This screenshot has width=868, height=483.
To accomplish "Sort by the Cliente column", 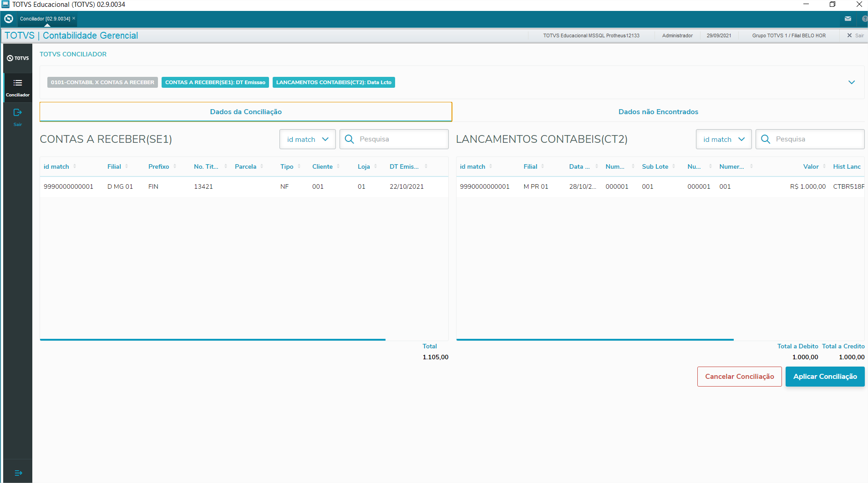I will 338,166.
